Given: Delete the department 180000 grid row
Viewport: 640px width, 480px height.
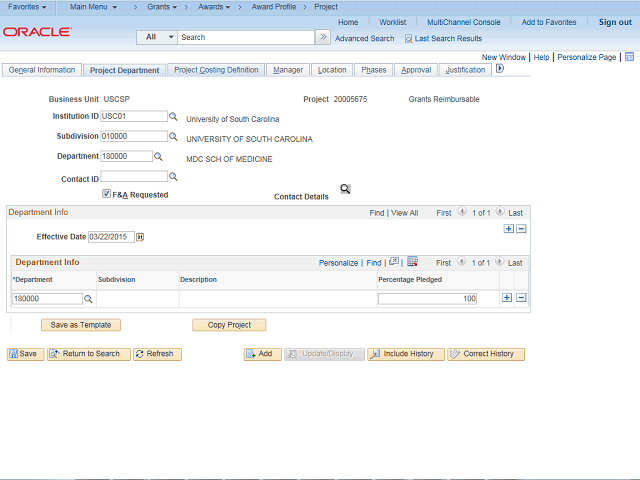Looking at the screenshot, I should point(521,298).
